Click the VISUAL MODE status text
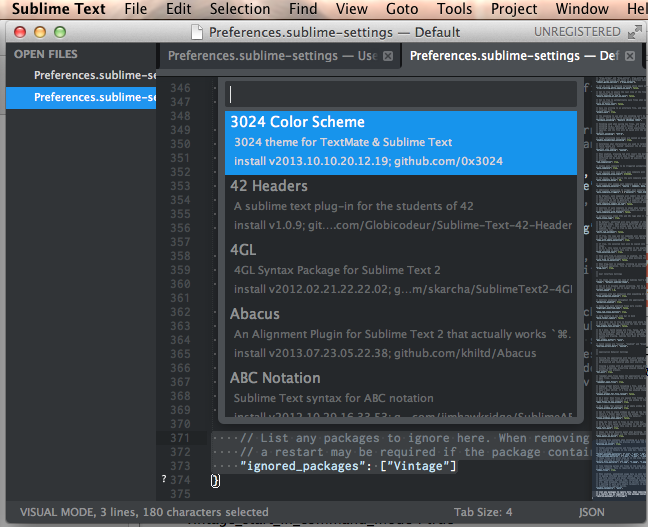 tap(144, 512)
